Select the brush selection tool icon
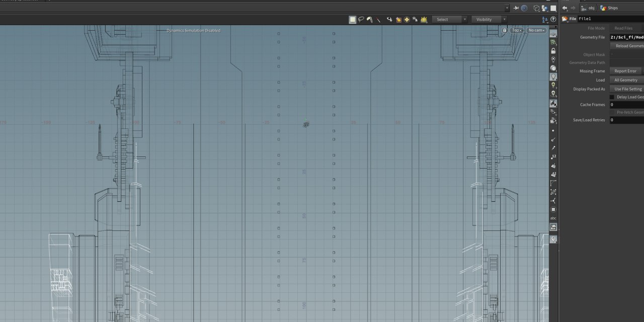644x322 pixels. (370, 20)
